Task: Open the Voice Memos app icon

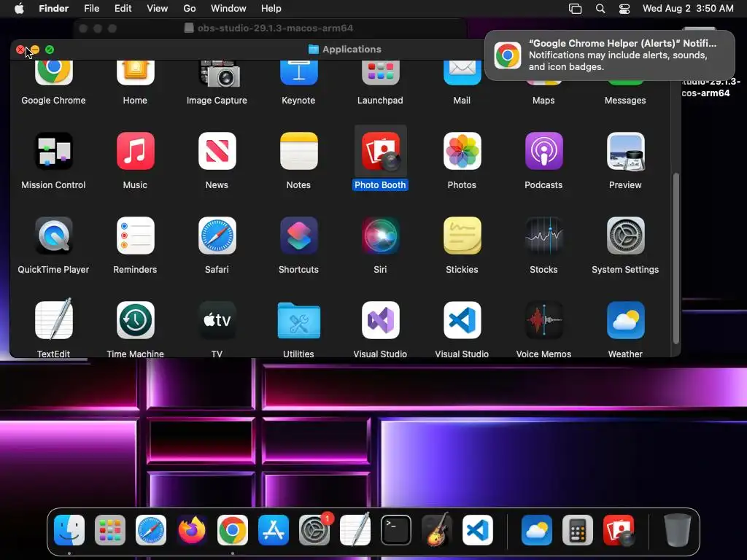Action: click(x=543, y=320)
